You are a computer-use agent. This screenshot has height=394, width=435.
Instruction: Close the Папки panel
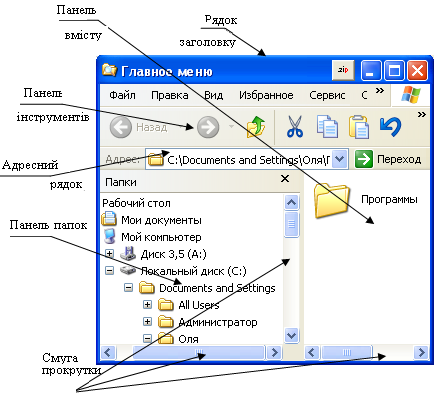tap(285, 179)
